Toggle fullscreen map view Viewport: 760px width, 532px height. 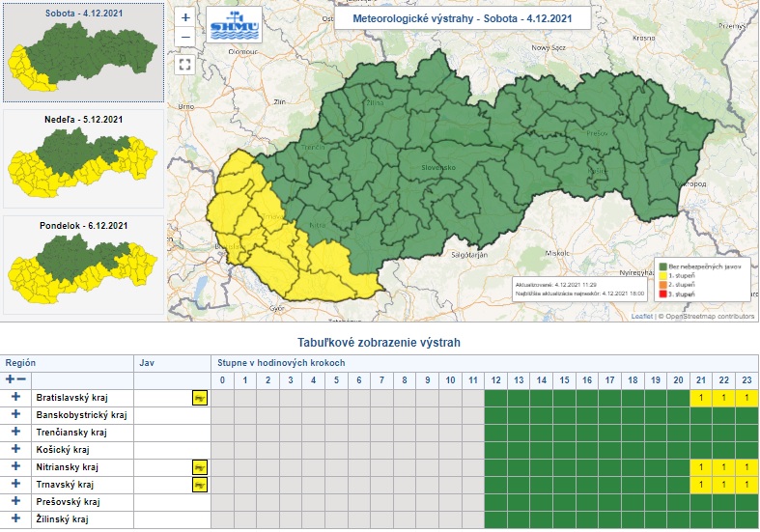click(184, 65)
